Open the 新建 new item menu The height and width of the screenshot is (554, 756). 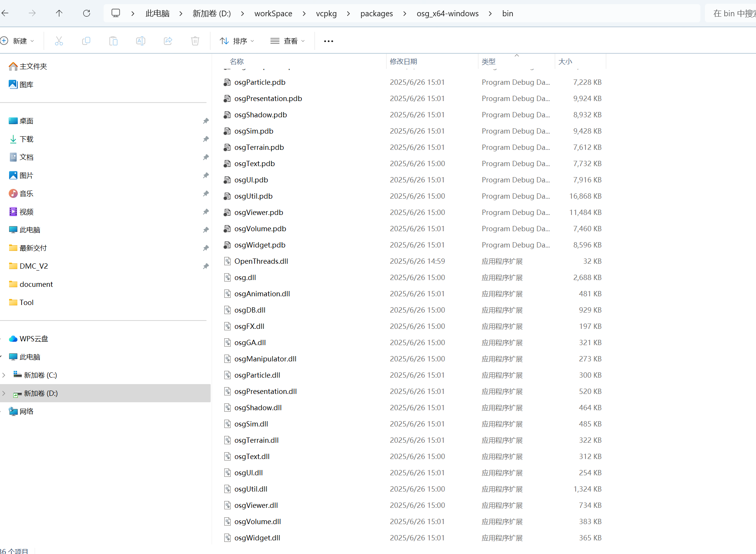pos(18,41)
